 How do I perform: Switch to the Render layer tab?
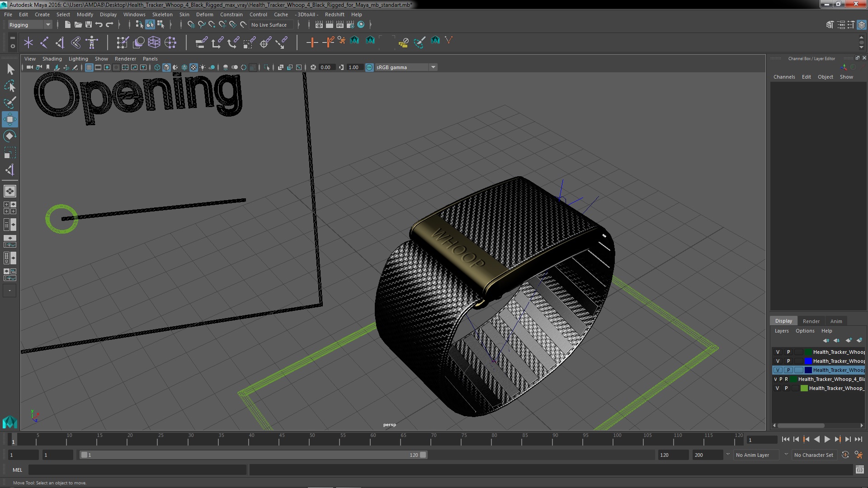pyautogui.click(x=811, y=321)
